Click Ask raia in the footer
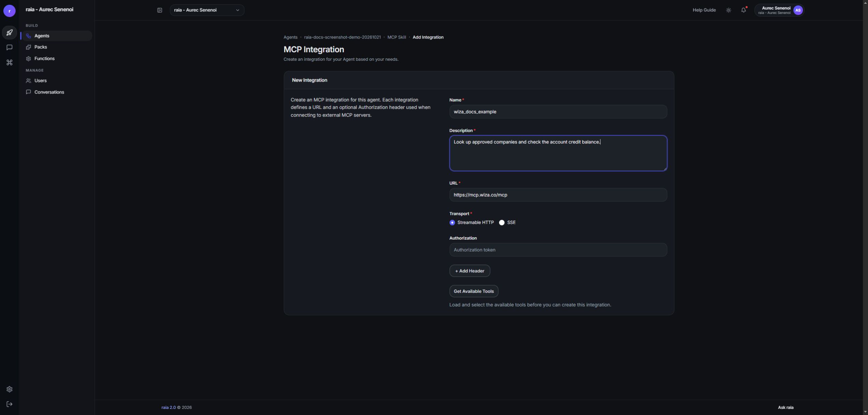868x415 pixels. tap(785, 407)
